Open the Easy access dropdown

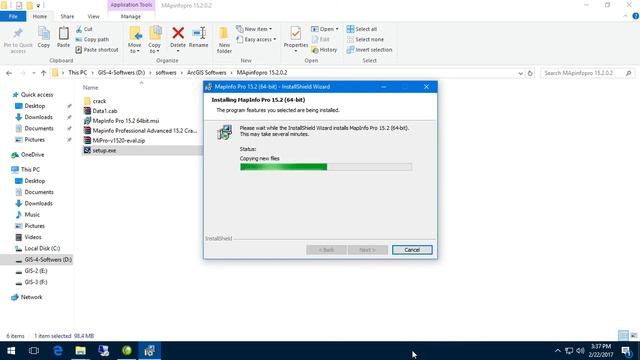pos(256,39)
